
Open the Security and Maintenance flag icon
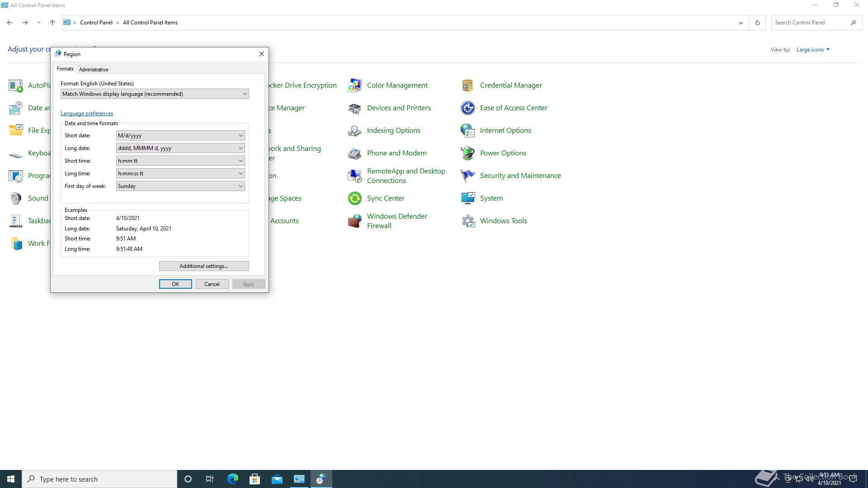point(468,176)
